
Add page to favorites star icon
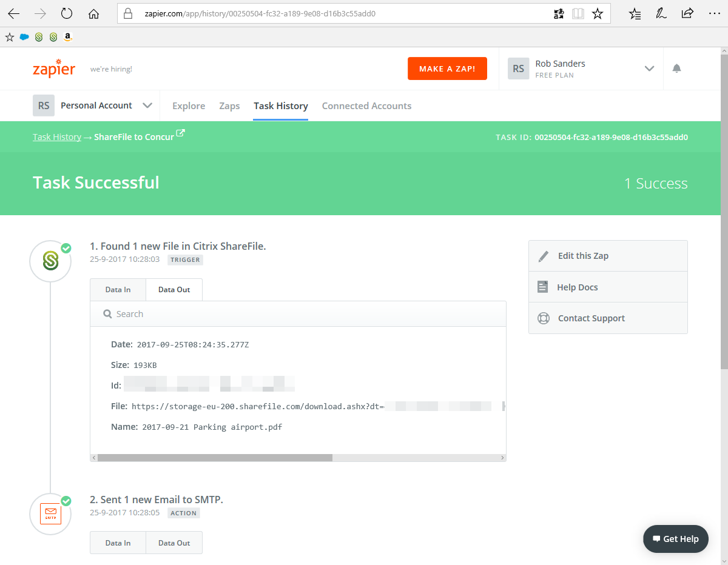pos(598,13)
